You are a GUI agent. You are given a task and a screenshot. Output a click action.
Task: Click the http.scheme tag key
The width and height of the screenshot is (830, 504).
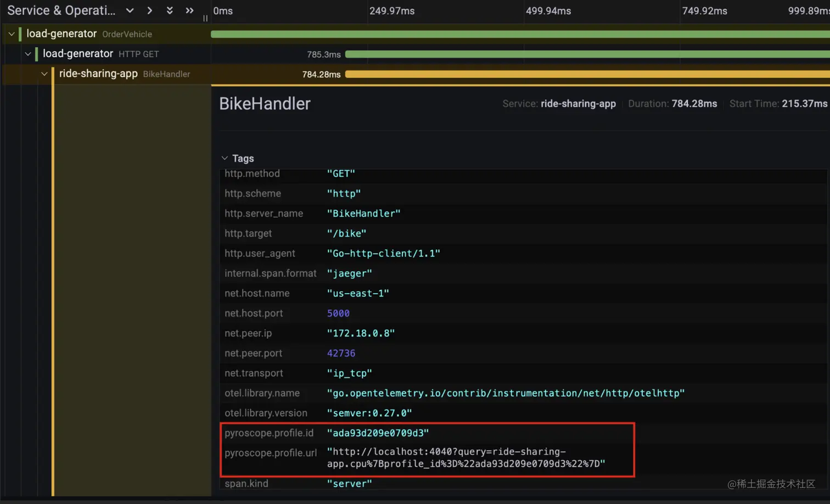pos(253,193)
